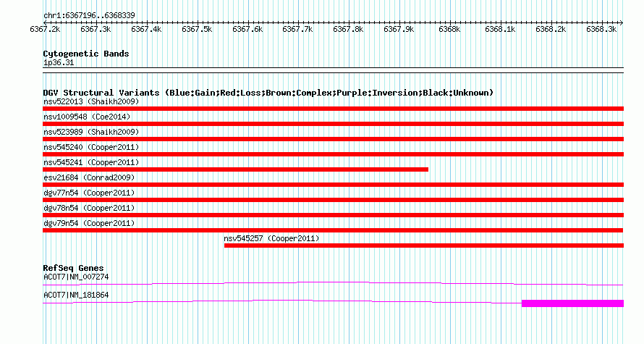Click the red bar of esv21684
Viewport: 644px width, 344px height.
coord(333,185)
